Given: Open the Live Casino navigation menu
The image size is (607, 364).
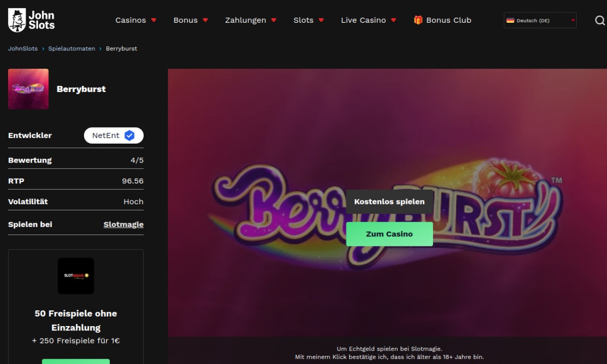Looking at the screenshot, I should pos(368,20).
